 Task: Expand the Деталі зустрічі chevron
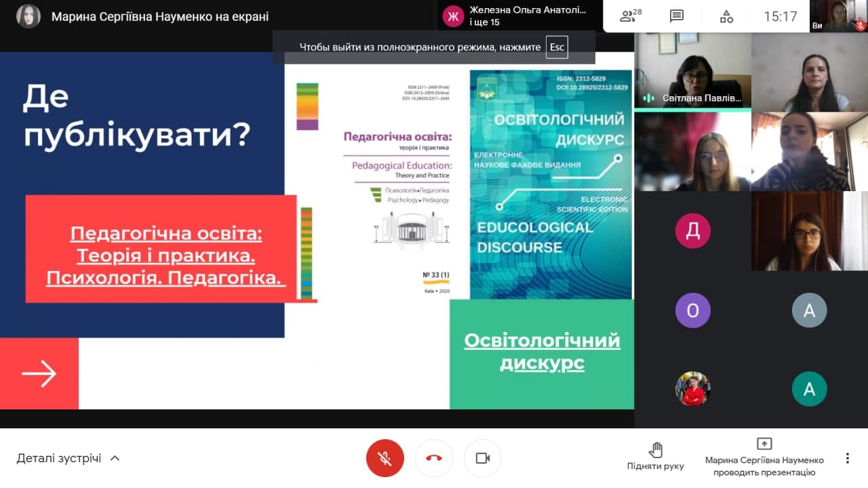pyautogui.click(x=115, y=458)
